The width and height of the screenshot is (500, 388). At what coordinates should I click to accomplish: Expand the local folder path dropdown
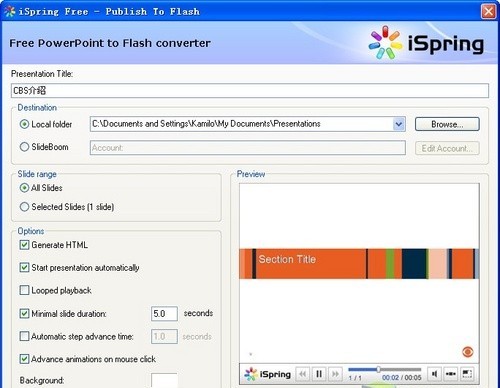pos(399,124)
